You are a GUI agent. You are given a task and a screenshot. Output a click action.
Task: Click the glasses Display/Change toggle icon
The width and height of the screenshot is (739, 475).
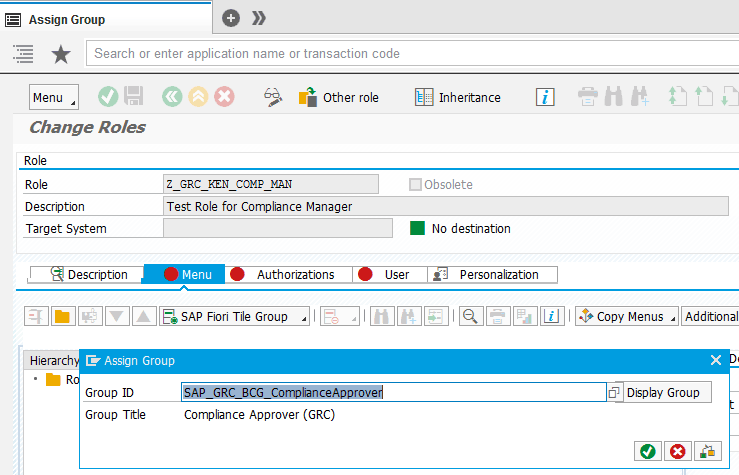pos(273,97)
